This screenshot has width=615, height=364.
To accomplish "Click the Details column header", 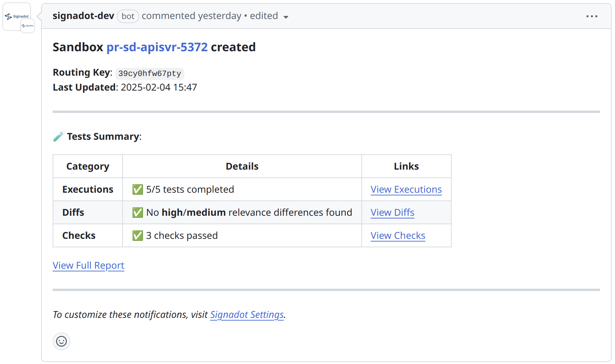I will point(242,166).
